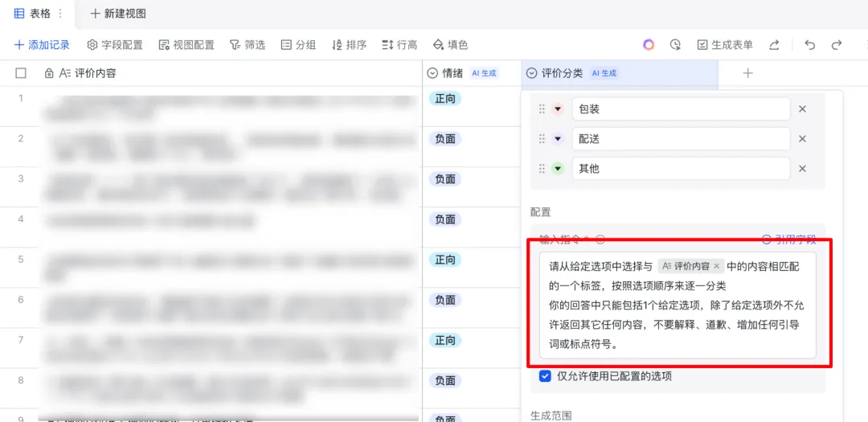Click 添加记录 to add a record
Screen dimensions: 868x422
[42, 45]
